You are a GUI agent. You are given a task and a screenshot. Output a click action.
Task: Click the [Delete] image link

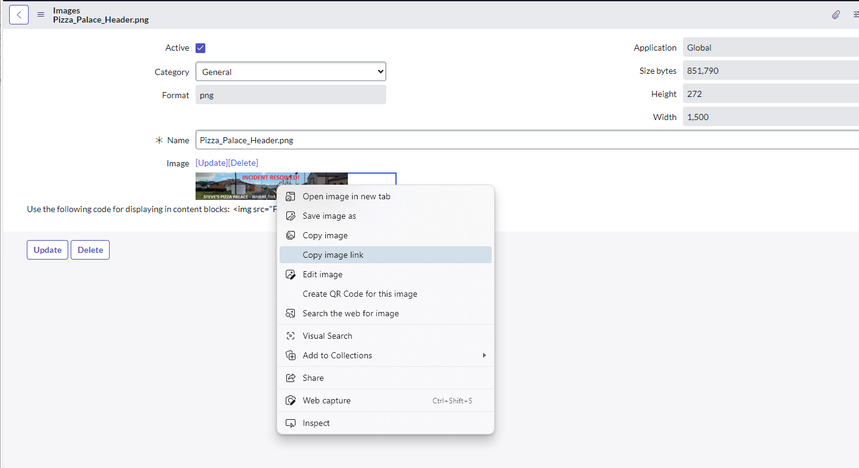pos(243,163)
